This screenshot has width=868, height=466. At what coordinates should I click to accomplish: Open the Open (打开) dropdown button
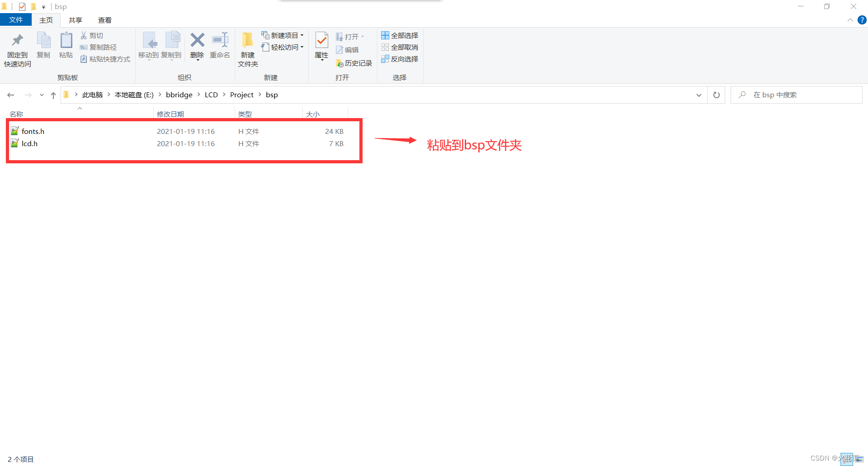pyautogui.click(x=363, y=37)
